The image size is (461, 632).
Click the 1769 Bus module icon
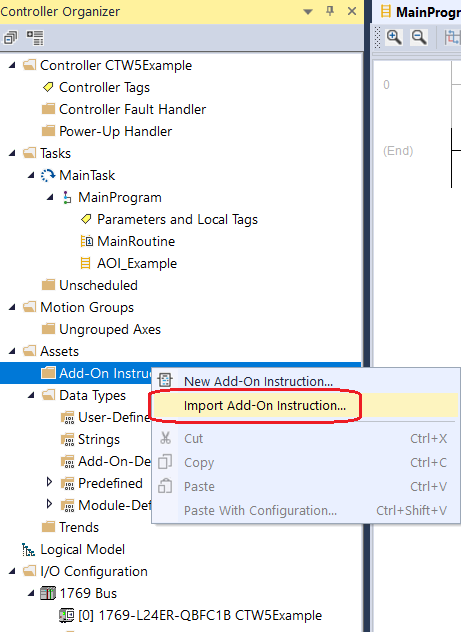48,593
